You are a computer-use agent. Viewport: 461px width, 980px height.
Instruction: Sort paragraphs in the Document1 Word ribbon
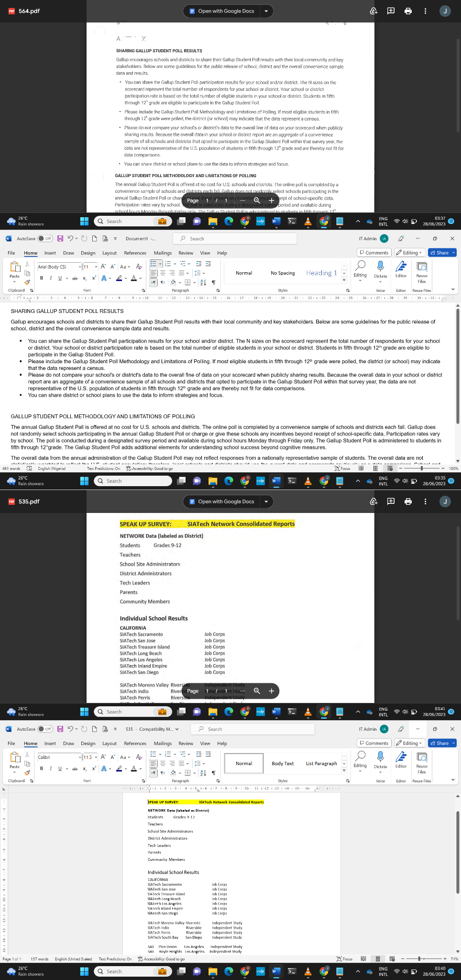[x=203, y=282]
